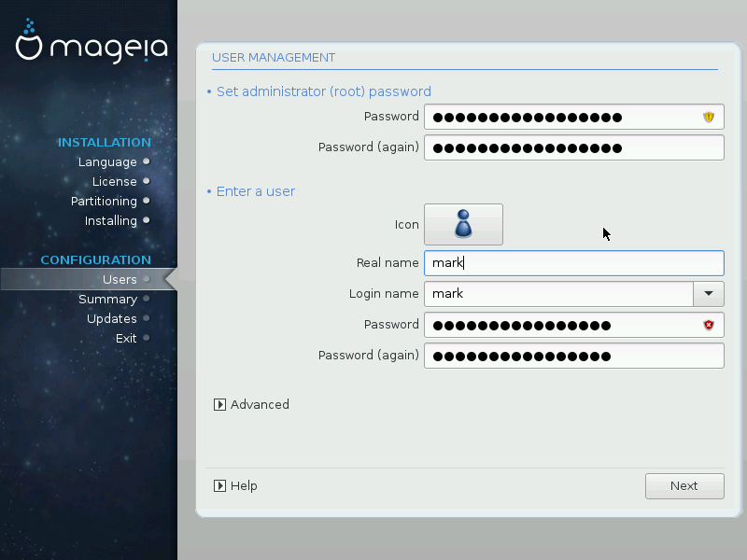Click the user avatar icon button
The image size is (747, 560).
[x=463, y=224]
